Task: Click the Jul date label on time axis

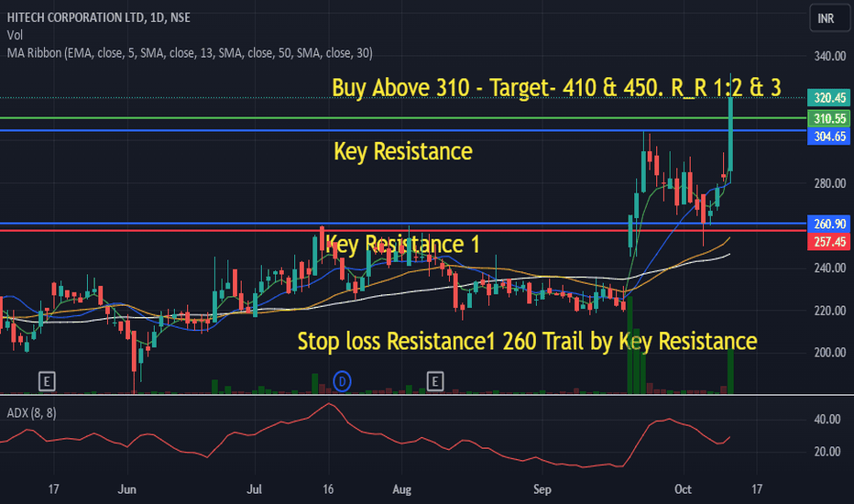Action: pyautogui.click(x=255, y=489)
